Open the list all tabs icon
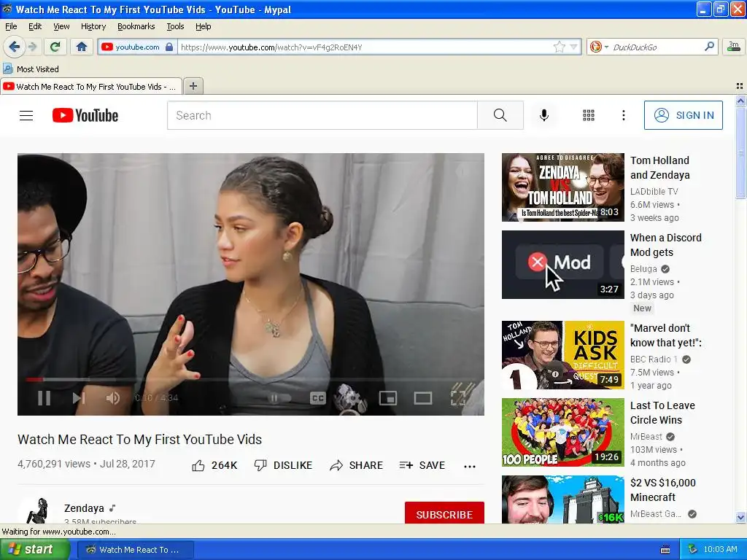 click(740, 86)
